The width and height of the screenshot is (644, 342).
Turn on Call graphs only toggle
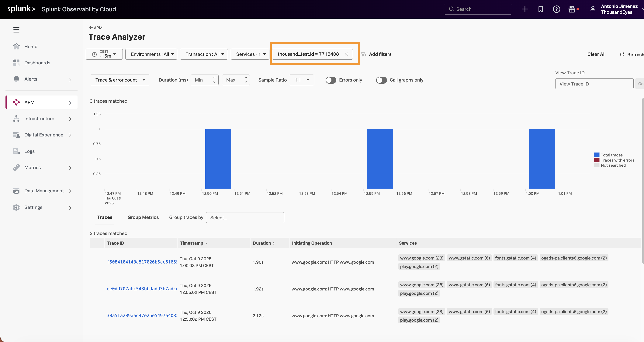pos(381,80)
